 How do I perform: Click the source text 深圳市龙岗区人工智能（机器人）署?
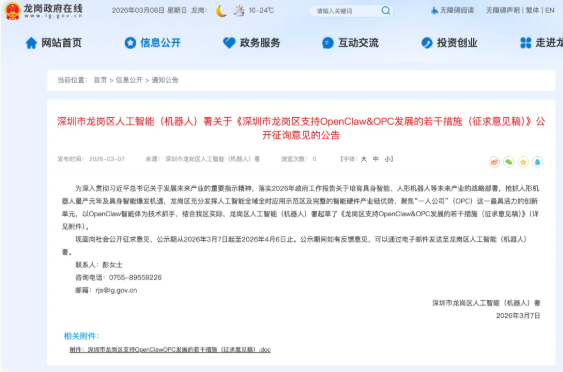pos(212,159)
